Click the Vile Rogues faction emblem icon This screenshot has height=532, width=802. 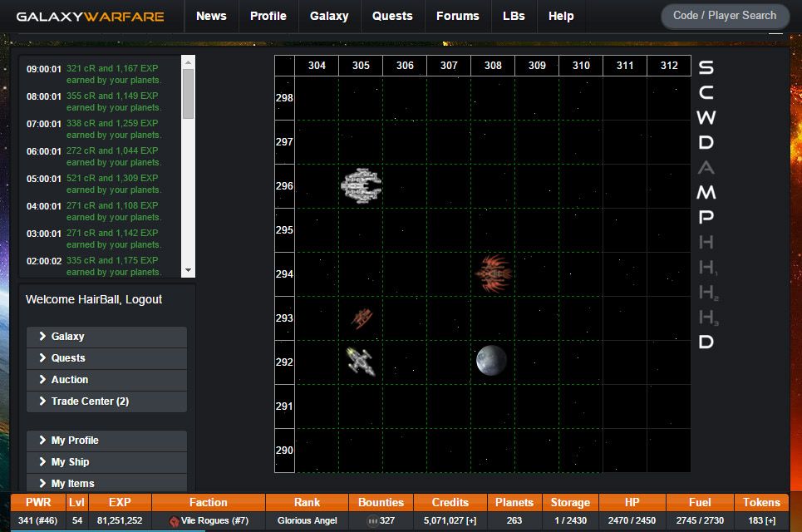(175, 521)
